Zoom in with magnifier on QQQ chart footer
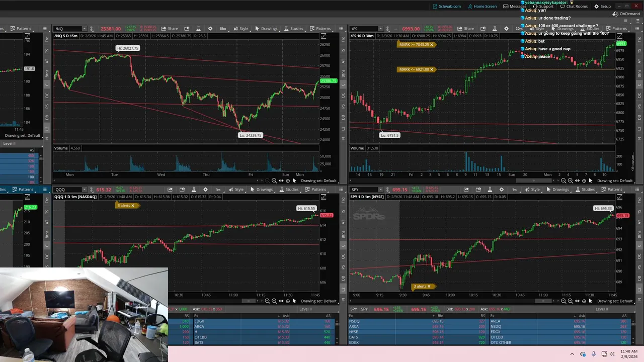 coord(274,301)
